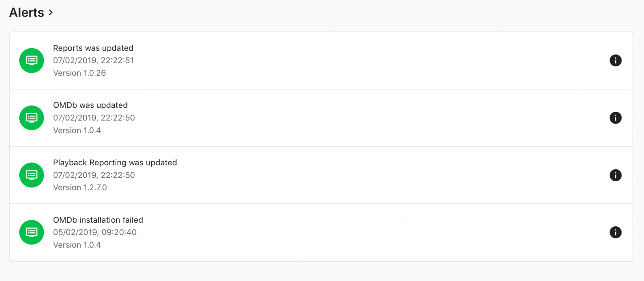This screenshot has height=281, width=644.
Task: Click green icon beside Playback Reporting alert
Action: pyautogui.click(x=31, y=175)
